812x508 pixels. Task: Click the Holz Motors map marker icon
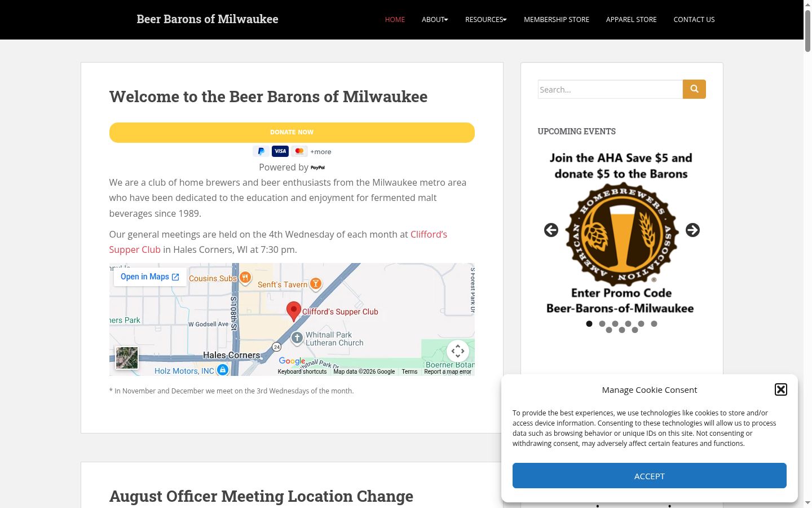[223, 370]
